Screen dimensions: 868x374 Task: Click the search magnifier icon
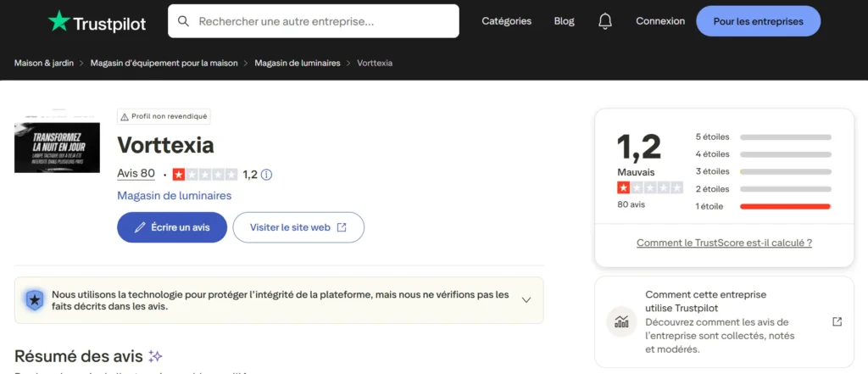tap(183, 21)
